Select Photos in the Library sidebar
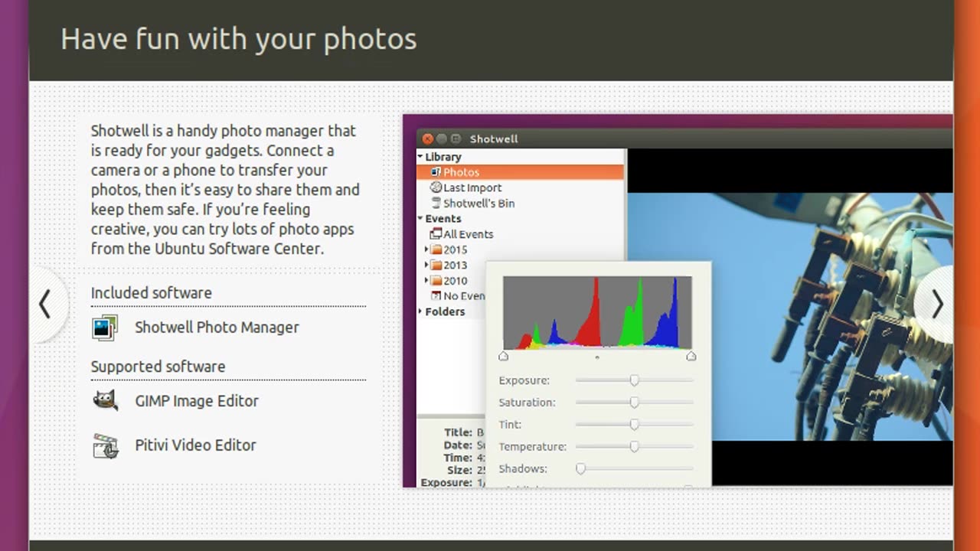Viewport: 980px width, 551px height. [521, 172]
